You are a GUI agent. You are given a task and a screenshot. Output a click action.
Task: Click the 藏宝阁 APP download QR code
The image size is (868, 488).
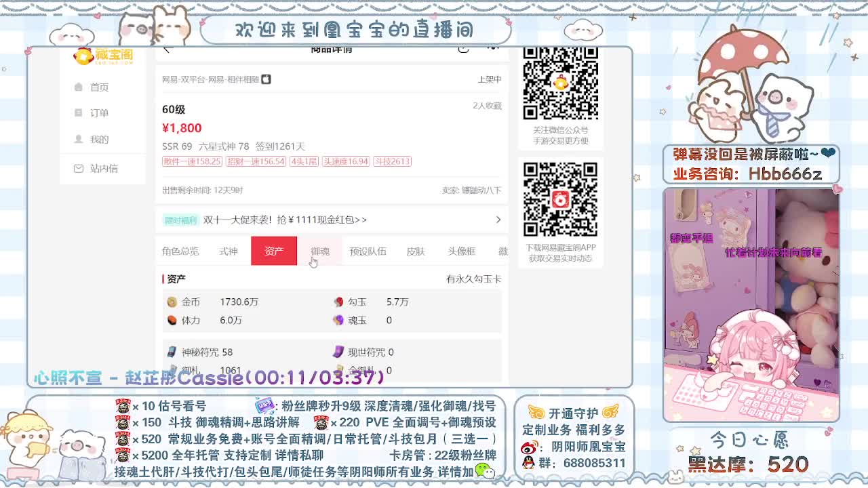tap(560, 199)
